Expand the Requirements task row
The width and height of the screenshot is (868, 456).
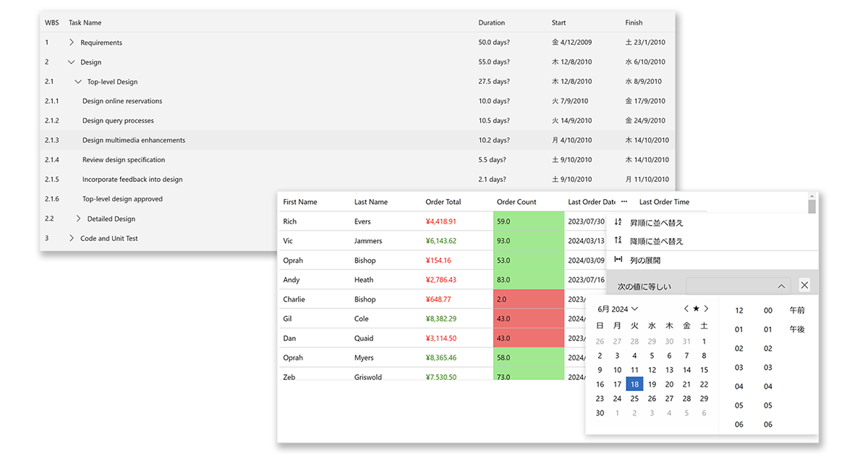(x=72, y=43)
